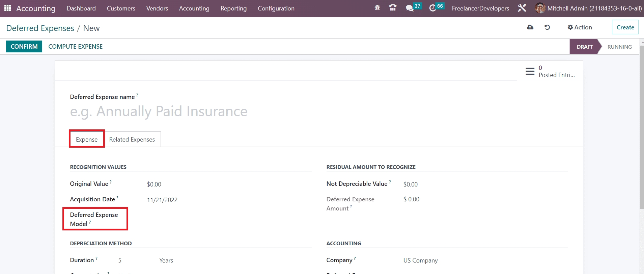The width and height of the screenshot is (644, 274).
Task: Click the Deferred Expenses breadcrumb link
Action: pos(40,28)
